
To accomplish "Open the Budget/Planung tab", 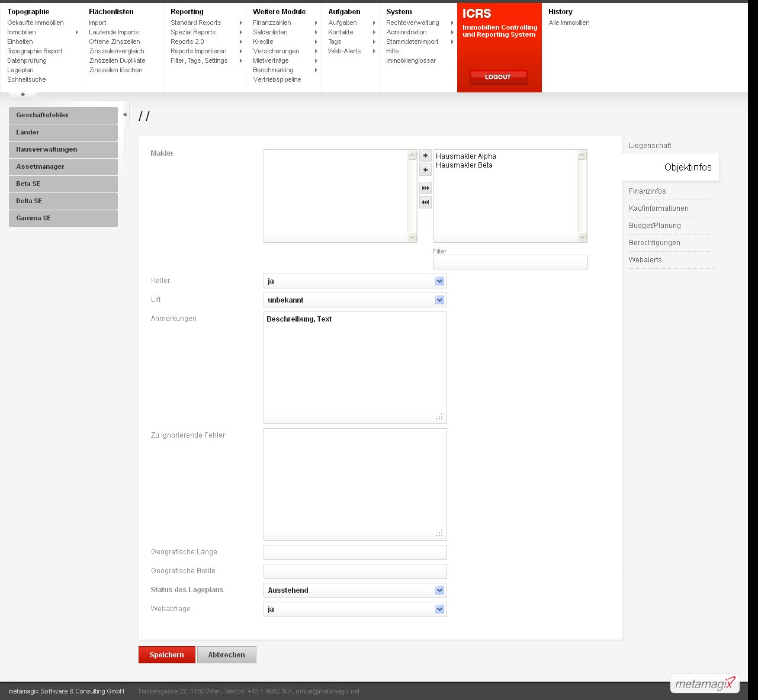I will pos(654,226).
